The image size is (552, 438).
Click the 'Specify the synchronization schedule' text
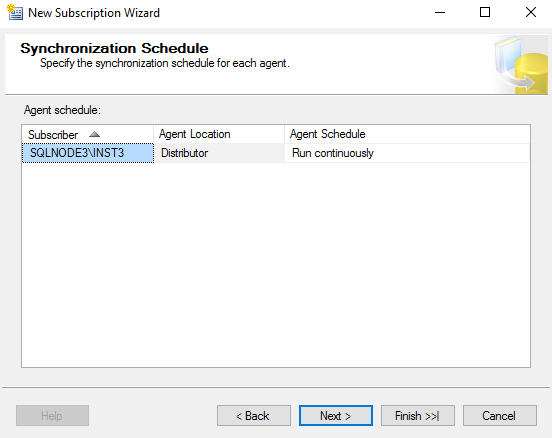165,63
